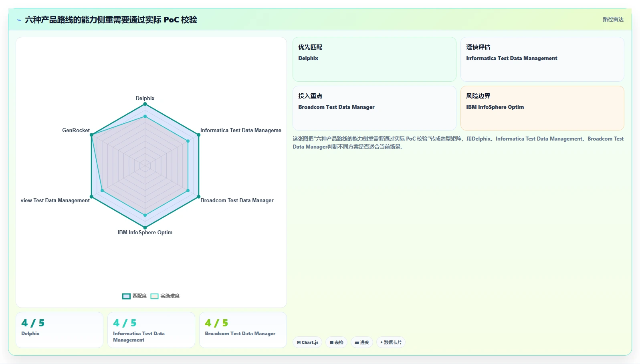Select the 4 / 5 Informatica Test Data Management stat card
The image size is (640, 364).
151,330
